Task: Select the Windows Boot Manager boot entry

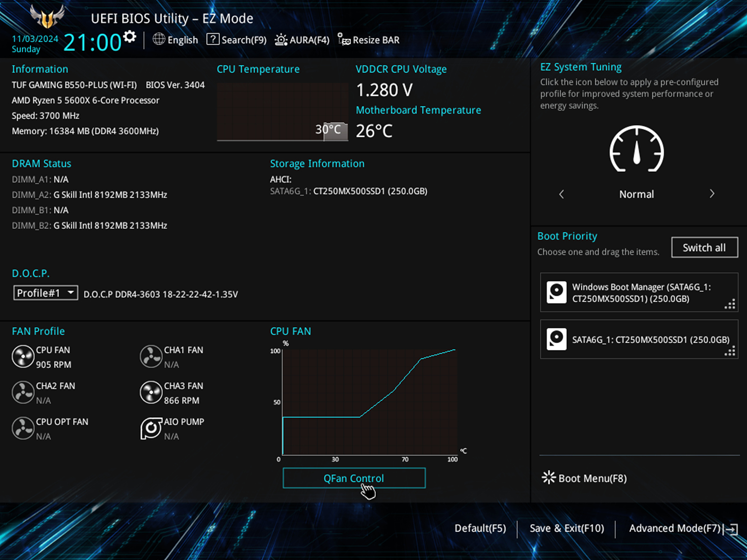Action: (x=639, y=293)
